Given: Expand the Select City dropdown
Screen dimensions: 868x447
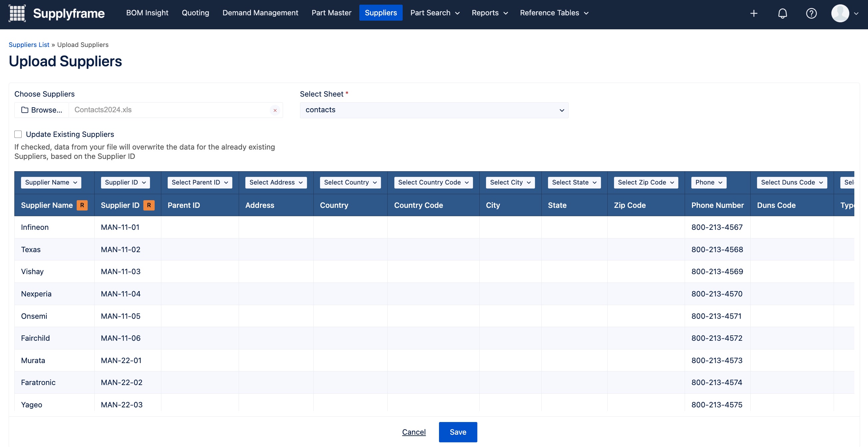Looking at the screenshot, I should point(510,183).
